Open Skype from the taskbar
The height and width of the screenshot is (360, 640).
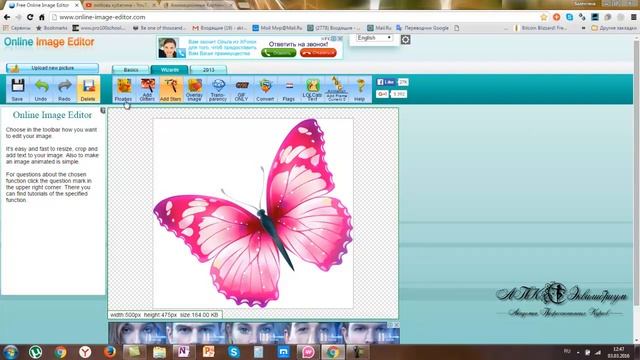234,352
